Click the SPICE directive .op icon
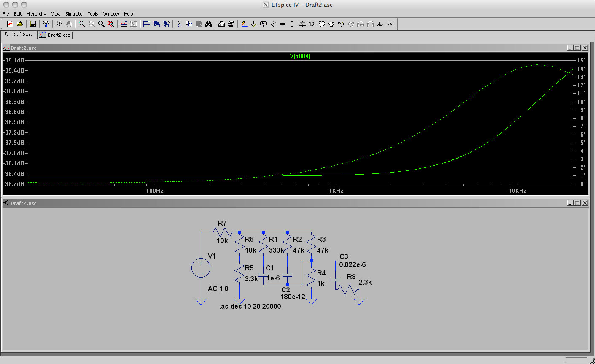This screenshot has height=364, width=595. coord(390,24)
